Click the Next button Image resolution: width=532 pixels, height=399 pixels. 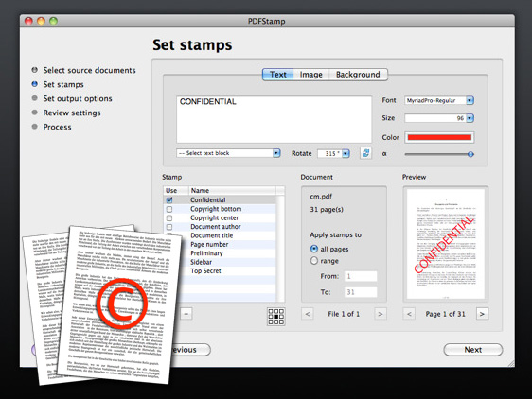click(473, 350)
